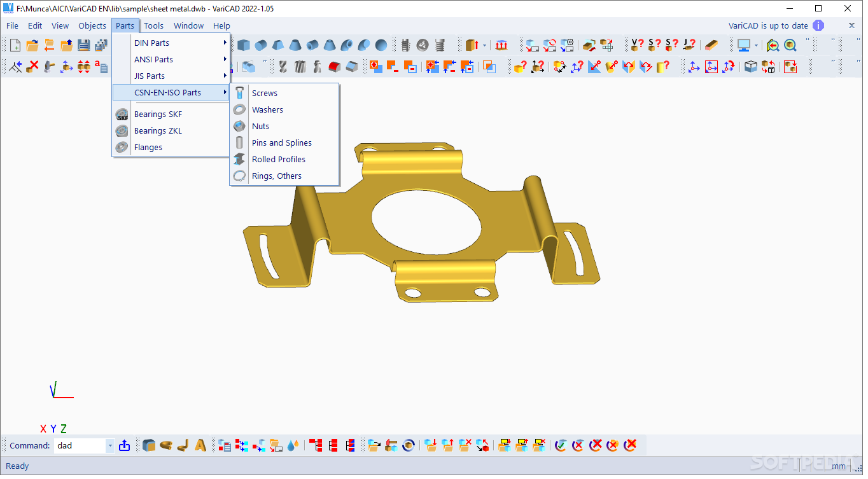
Task: Open the View menu
Action: point(60,25)
